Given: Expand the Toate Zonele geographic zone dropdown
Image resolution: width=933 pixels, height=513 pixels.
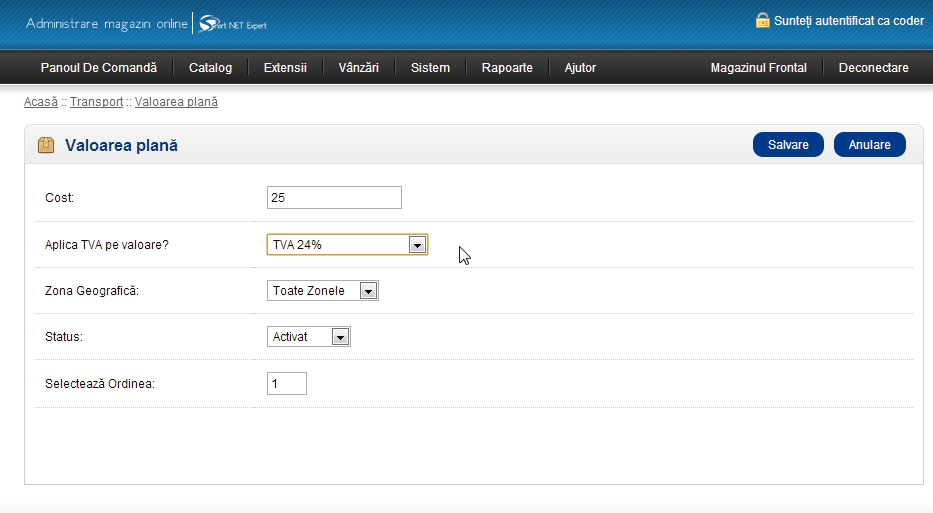Looking at the screenshot, I should click(x=323, y=291).
